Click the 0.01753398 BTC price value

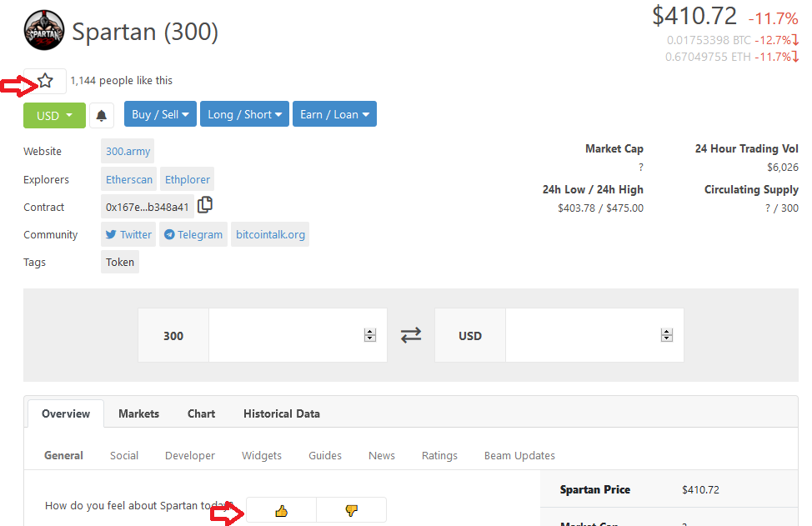709,40
